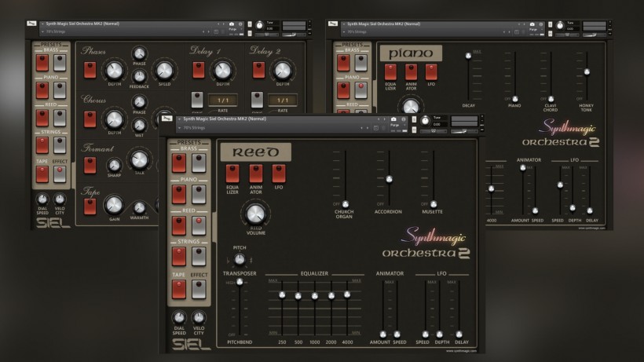Viewport: 644px width, 362px height.
Task: Click the info icon in Reed window header
Action: 404,119
